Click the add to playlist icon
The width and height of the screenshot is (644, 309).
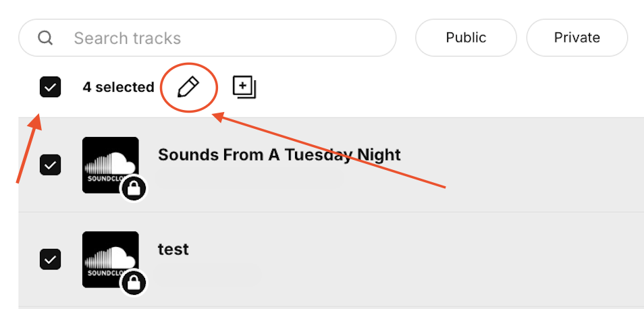[x=244, y=87]
